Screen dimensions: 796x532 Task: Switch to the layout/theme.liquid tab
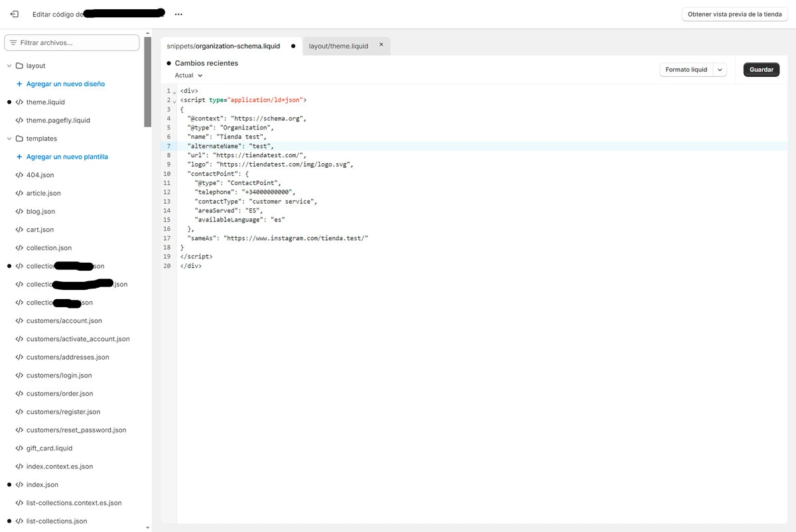click(x=338, y=46)
